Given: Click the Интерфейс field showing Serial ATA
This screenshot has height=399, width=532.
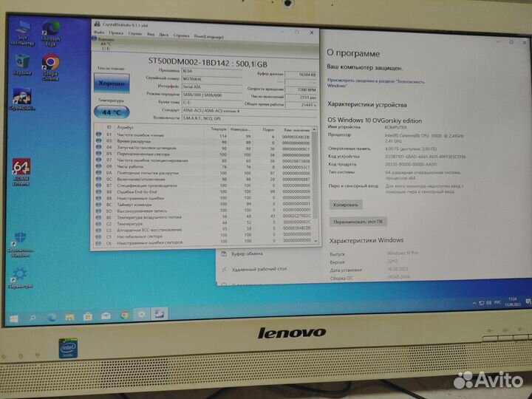Looking at the screenshot, I should pos(212,87).
